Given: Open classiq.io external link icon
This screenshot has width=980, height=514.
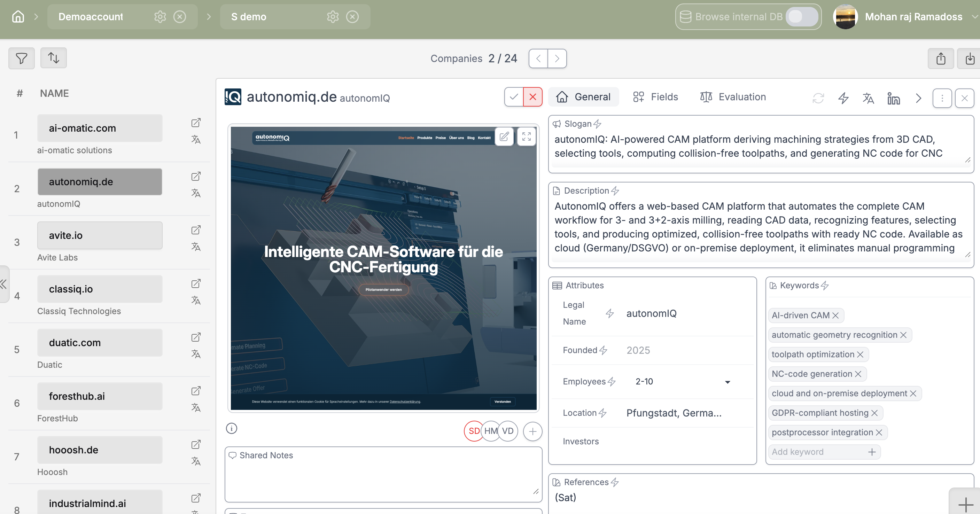Looking at the screenshot, I should [195, 284].
